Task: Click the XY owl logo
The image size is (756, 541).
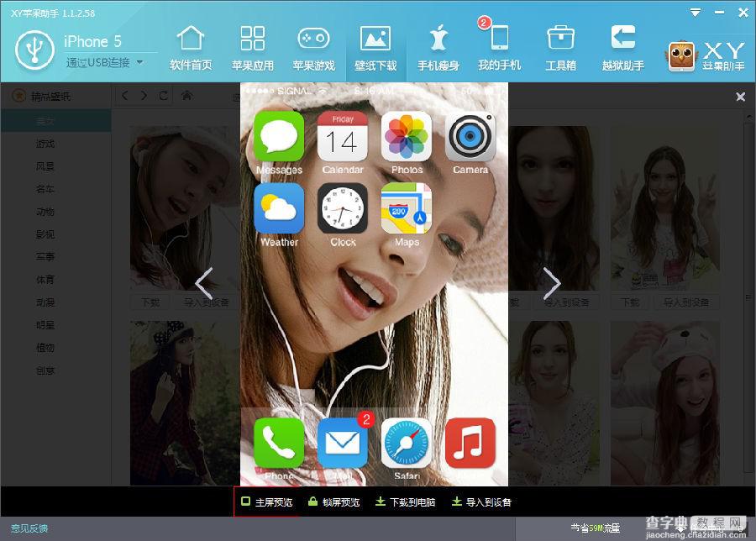Action: (x=680, y=55)
